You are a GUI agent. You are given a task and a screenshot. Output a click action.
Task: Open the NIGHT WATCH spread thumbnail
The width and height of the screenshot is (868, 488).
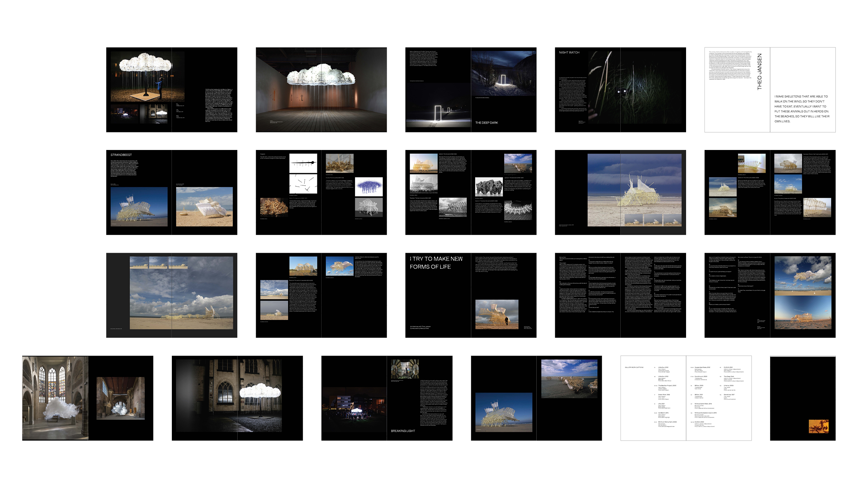pos(620,89)
